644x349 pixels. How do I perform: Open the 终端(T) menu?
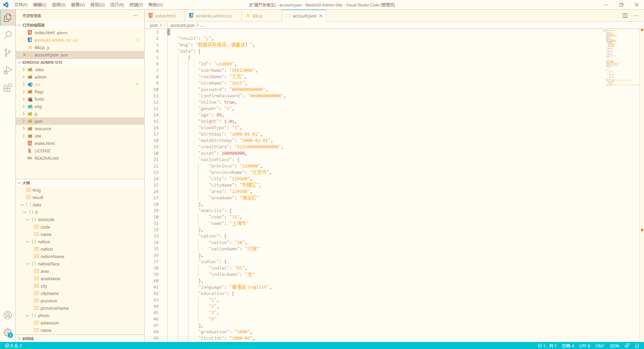point(136,5)
